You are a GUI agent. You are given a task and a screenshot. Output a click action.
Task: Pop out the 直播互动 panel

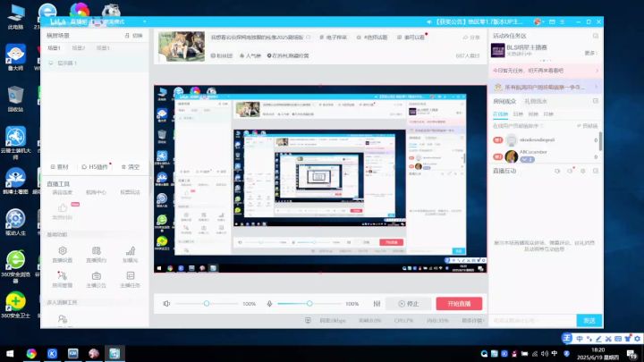[596, 171]
